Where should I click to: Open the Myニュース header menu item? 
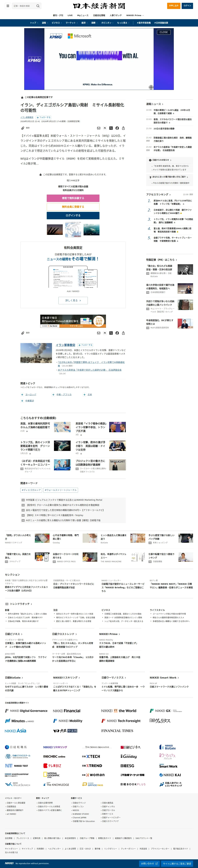click(83, 15)
